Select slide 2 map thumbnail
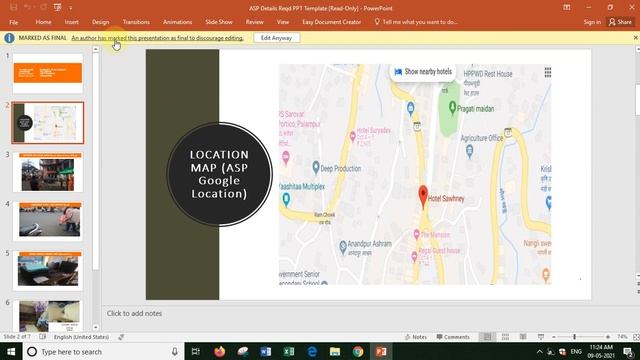 click(48, 123)
